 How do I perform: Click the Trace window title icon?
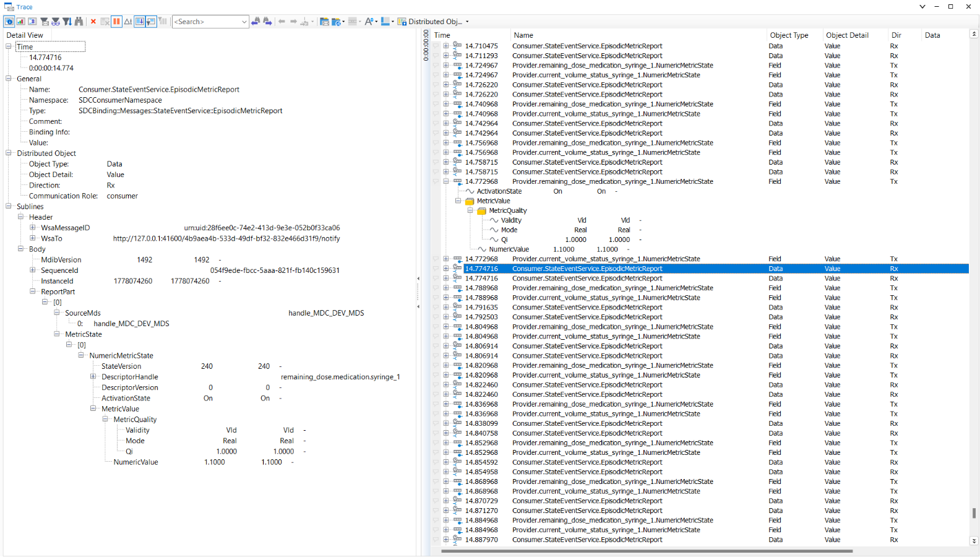[9, 7]
